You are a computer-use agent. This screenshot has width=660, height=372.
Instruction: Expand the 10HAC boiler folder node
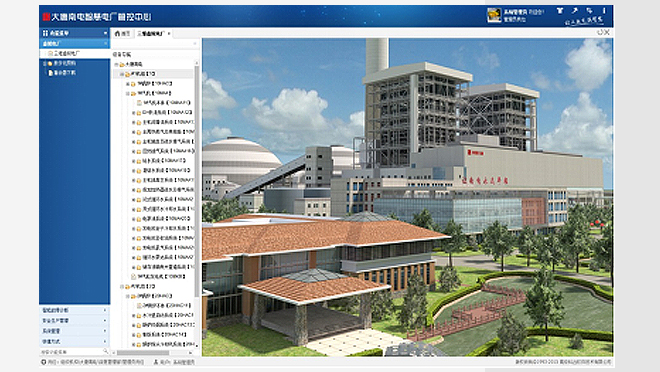coord(128,84)
